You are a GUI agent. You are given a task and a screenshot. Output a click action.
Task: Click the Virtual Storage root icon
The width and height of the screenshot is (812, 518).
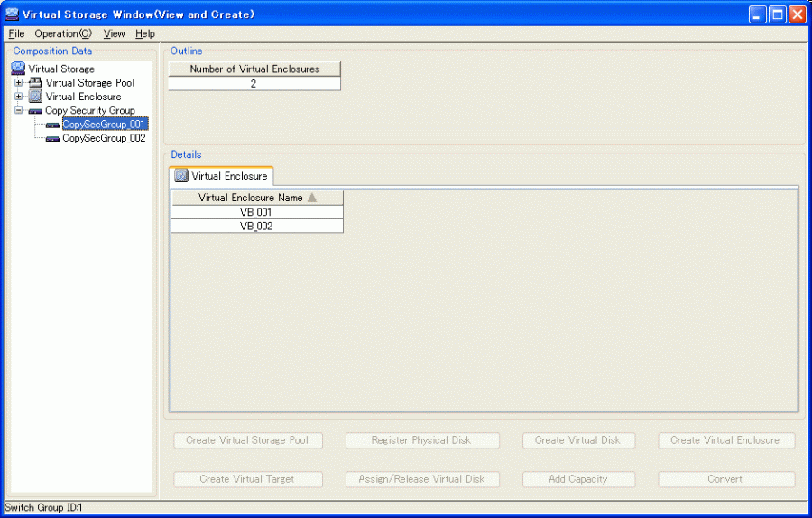18,69
